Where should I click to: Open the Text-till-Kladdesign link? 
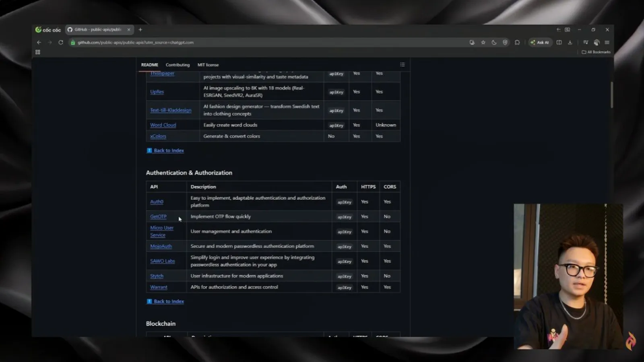pos(171,110)
